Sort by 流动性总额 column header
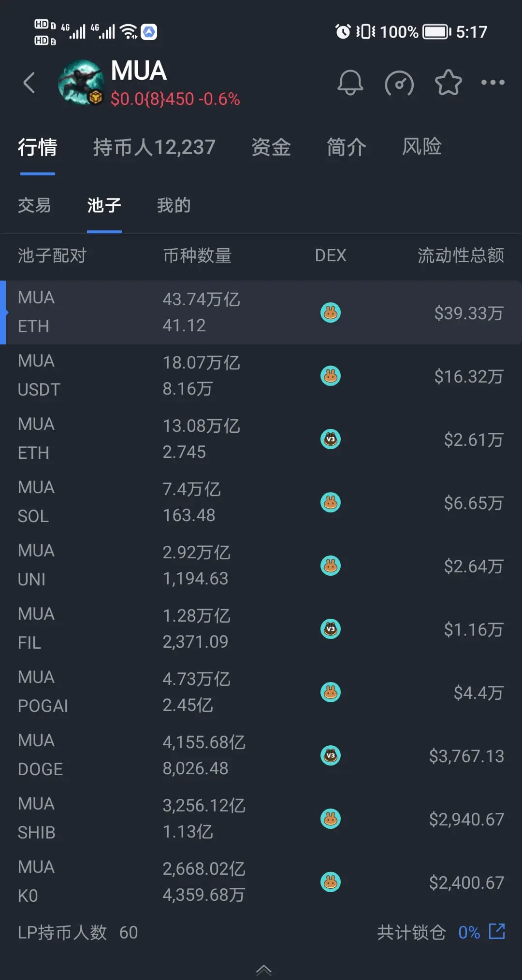The height and width of the screenshot is (980, 522). coord(461,255)
